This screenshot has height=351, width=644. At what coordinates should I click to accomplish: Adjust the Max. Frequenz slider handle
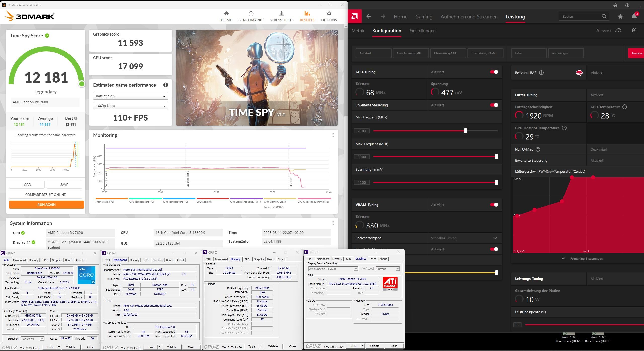[x=496, y=157]
